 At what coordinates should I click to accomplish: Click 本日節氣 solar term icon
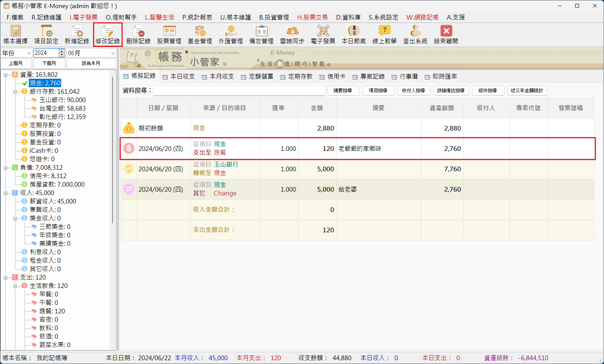click(354, 35)
